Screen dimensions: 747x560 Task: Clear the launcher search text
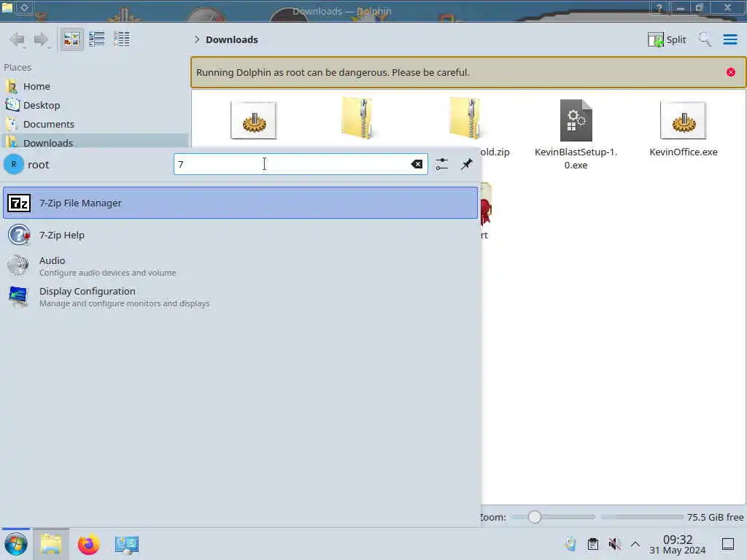click(417, 164)
